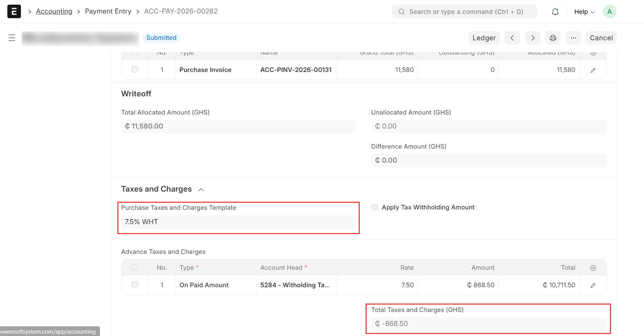The image size is (644, 336).
Task: Print this payment entry
Action: (553, 38)
